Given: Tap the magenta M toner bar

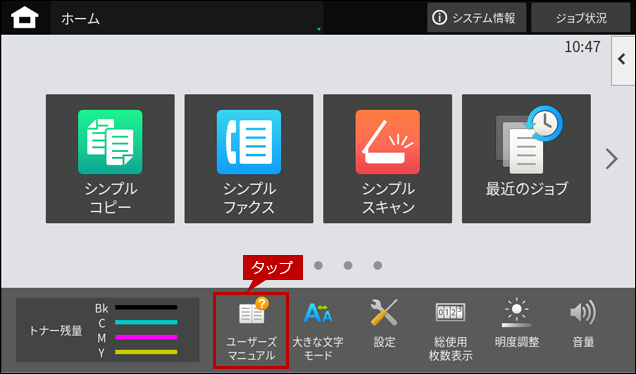Looking at the screenshot, I should (146, 337).
